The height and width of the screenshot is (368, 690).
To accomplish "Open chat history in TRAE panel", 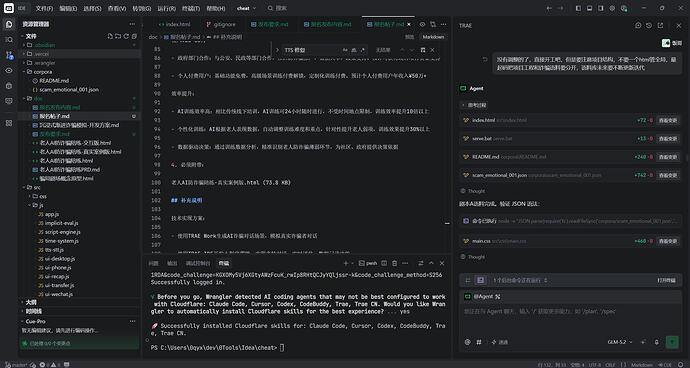I will [649, 26].
